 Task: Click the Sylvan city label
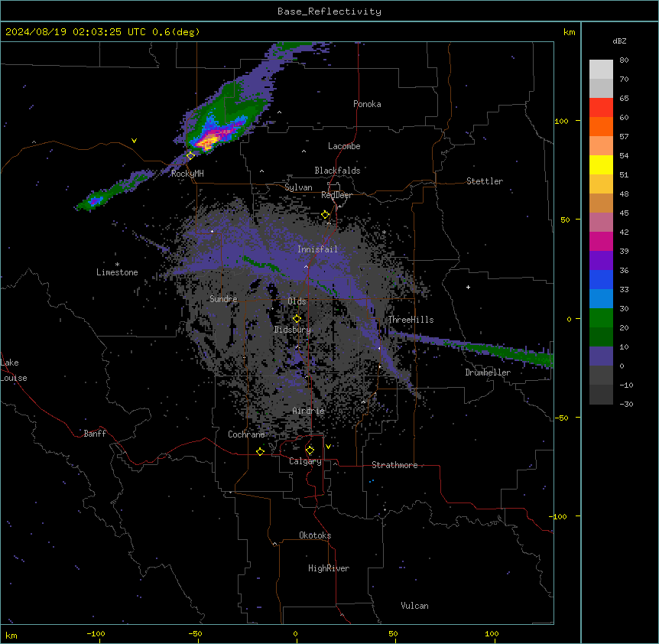click(298, 187)
